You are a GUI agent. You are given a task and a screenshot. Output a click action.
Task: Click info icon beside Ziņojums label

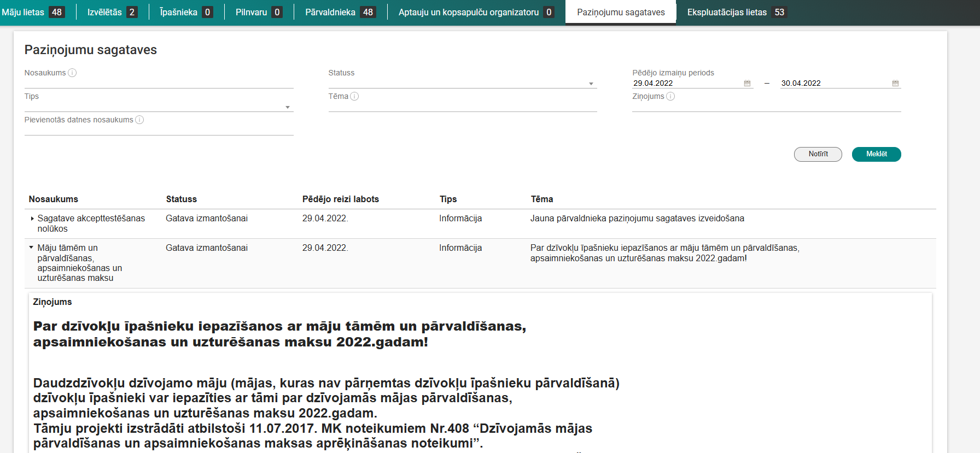point(670,96)
